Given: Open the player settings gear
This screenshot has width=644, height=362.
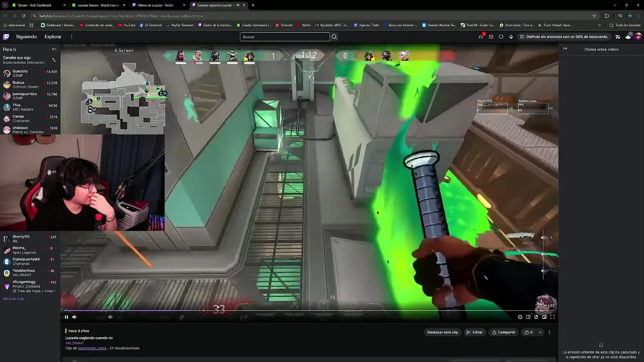Looking at the screenshot, I should point(520,317).
